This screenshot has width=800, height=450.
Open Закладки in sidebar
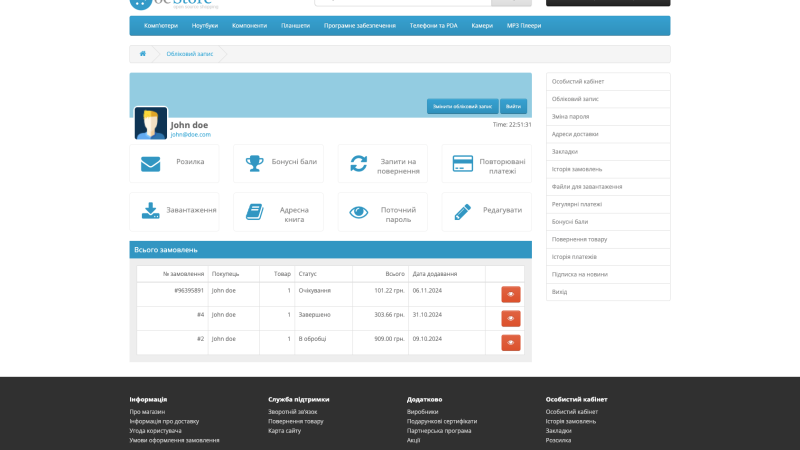tap(608, 152)
